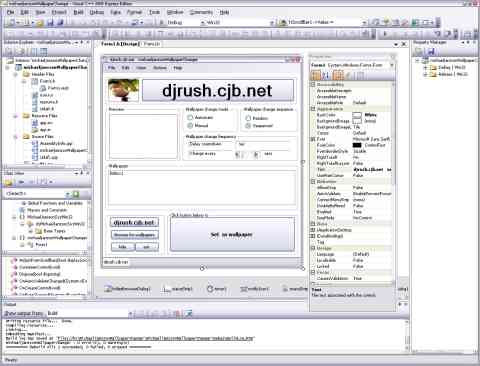Image resolution: width=480 pixels, height=366 pixels.
Task: Open the Show output from Build dropdown
Action: coord(130,313)
